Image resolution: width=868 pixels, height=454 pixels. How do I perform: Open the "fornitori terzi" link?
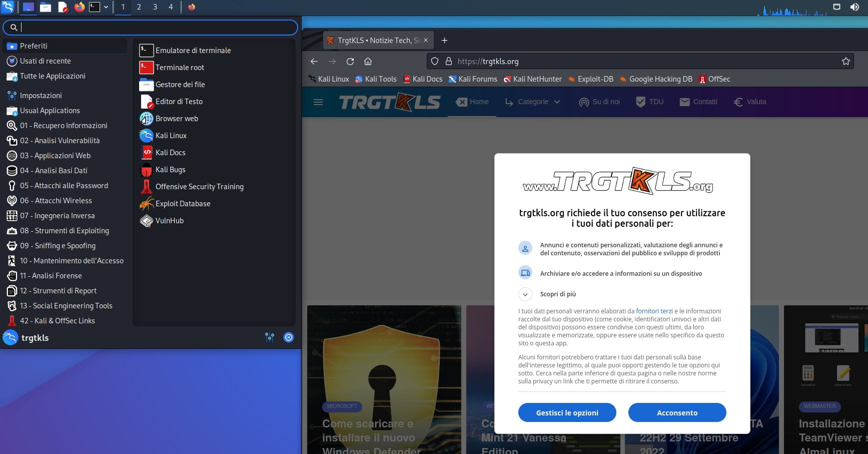click(655, 311)
